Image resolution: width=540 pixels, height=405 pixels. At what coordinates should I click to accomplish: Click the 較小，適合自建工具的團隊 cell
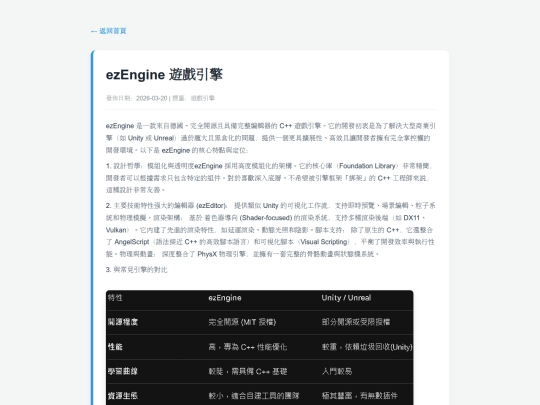click(254, 396)
